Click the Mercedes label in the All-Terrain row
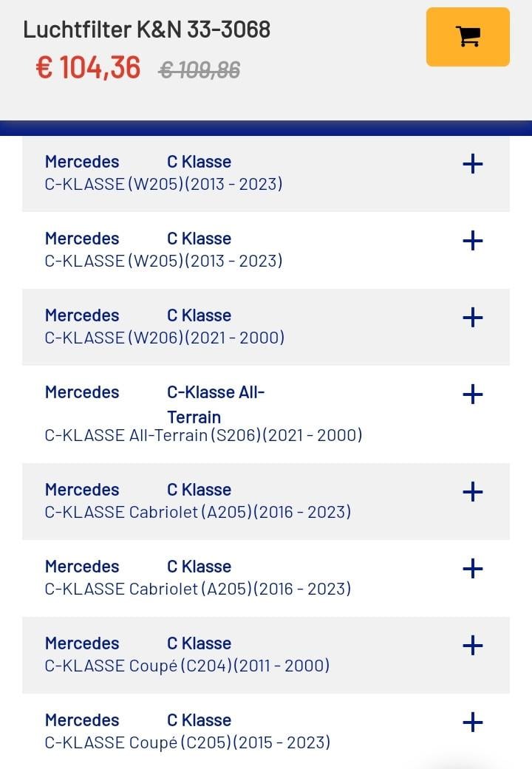The height and width of the screenshot is (769, 532). click(x=82, y=392)
